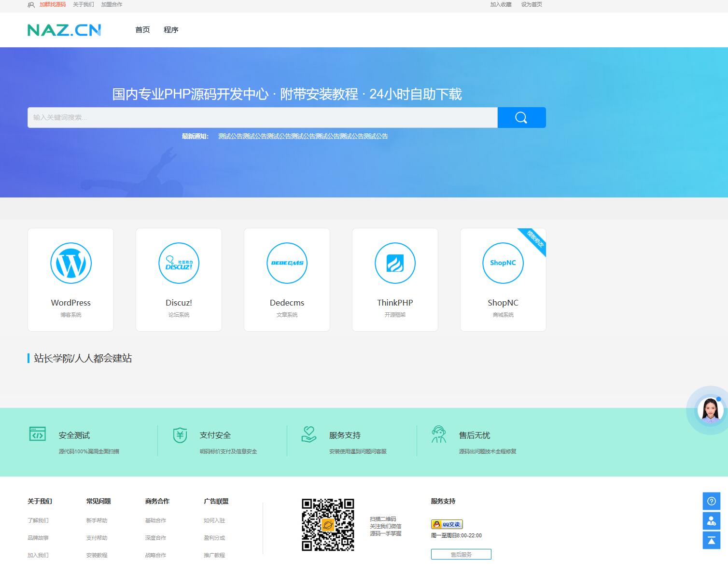Open the floating customer service avatar
728x574 pixels.
(710, 410)
